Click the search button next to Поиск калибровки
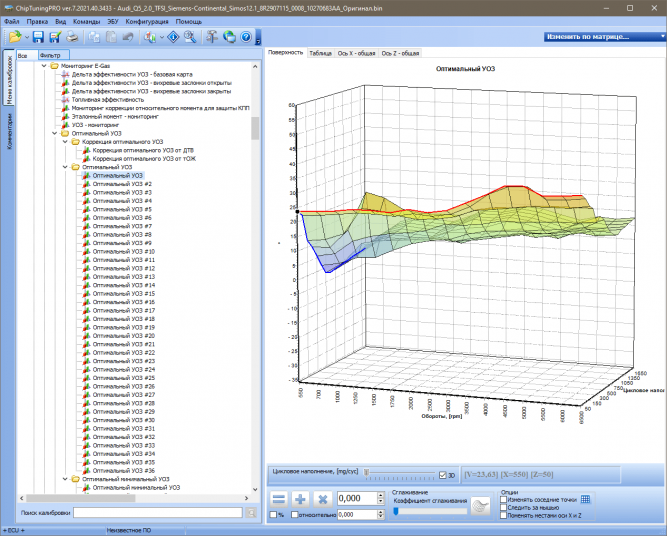667x536 pixels. click(x=251, y=513)
